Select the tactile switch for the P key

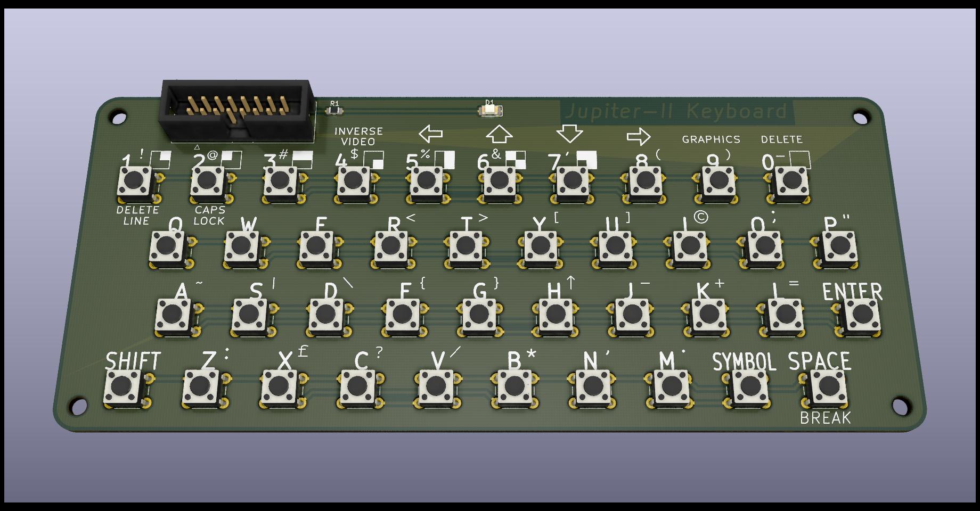coord(839,249)
